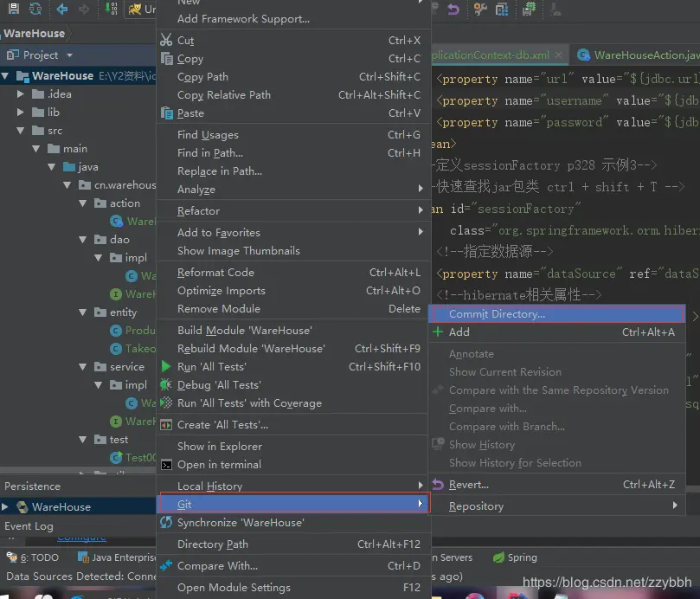The image size is (700, 599).
Task: Click the Debug bug icon
Action: click(165, 384)
